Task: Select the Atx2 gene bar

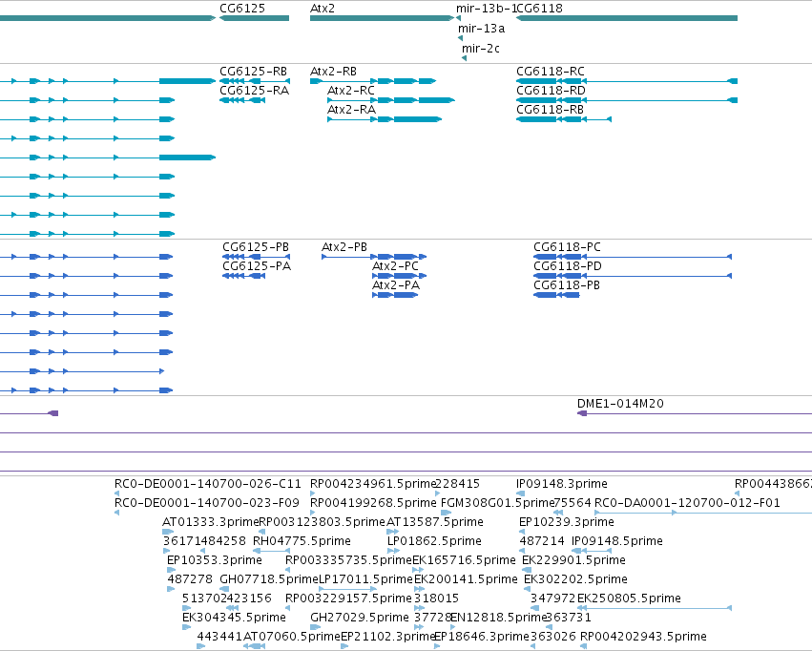Action: 382,18
